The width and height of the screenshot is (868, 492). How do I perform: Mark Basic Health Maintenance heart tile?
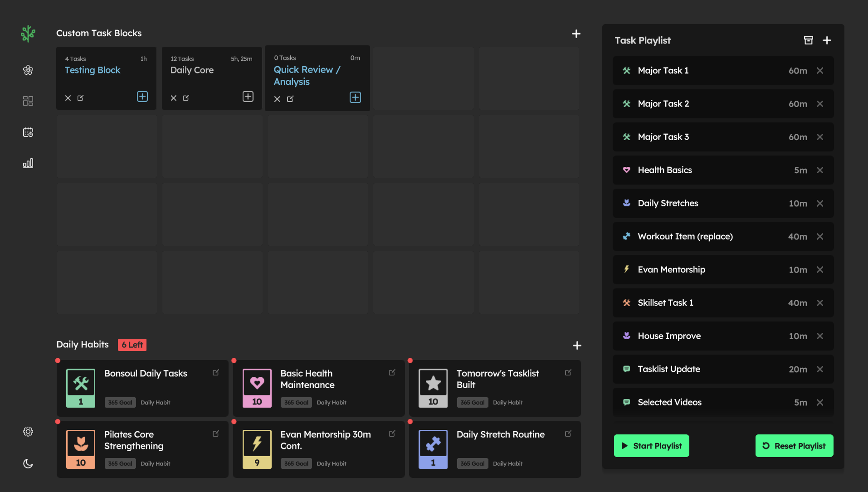point(257,388)
